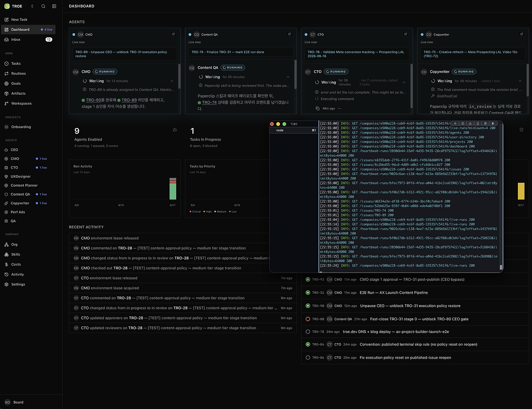Select the Perf Ads agent

click(x=28, y=212)
